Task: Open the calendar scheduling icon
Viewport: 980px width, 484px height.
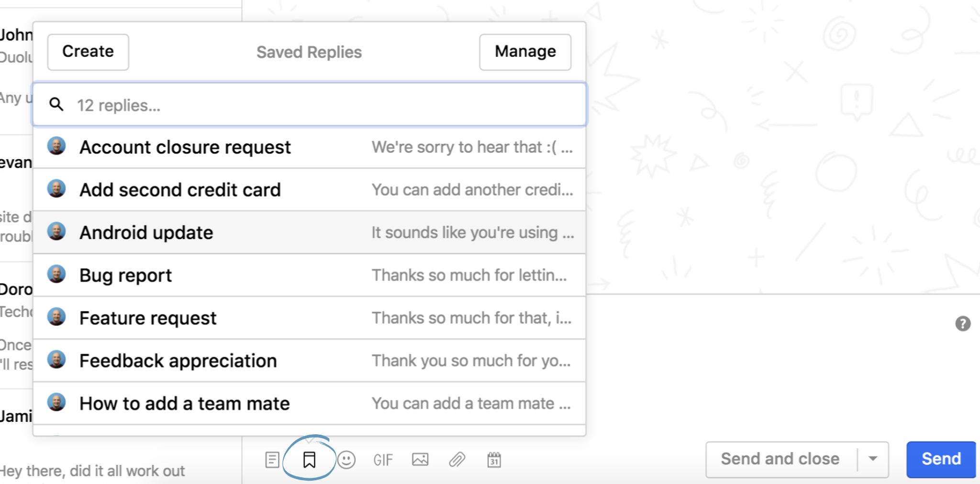Action: [x=494, y=460]
